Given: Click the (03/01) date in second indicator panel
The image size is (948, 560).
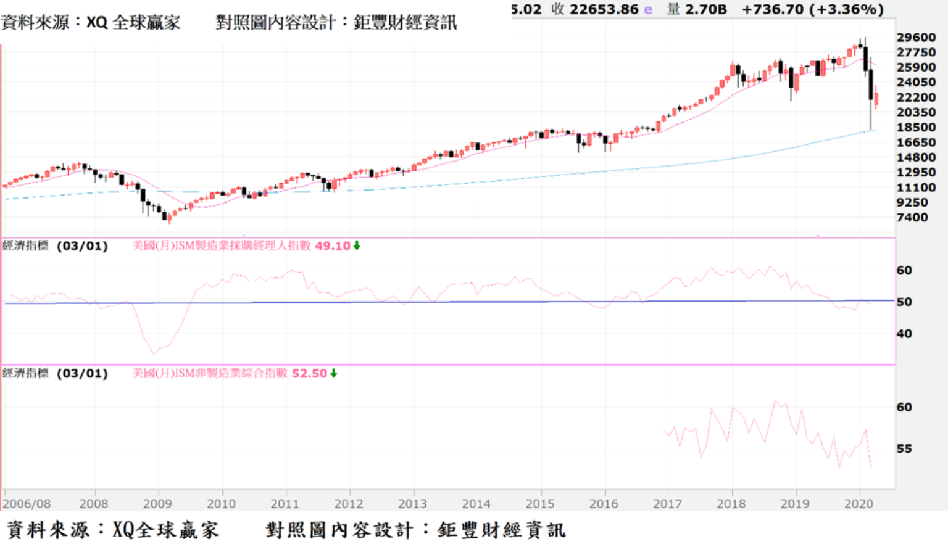Looking at the screenshot, I should tap(82, 374).
